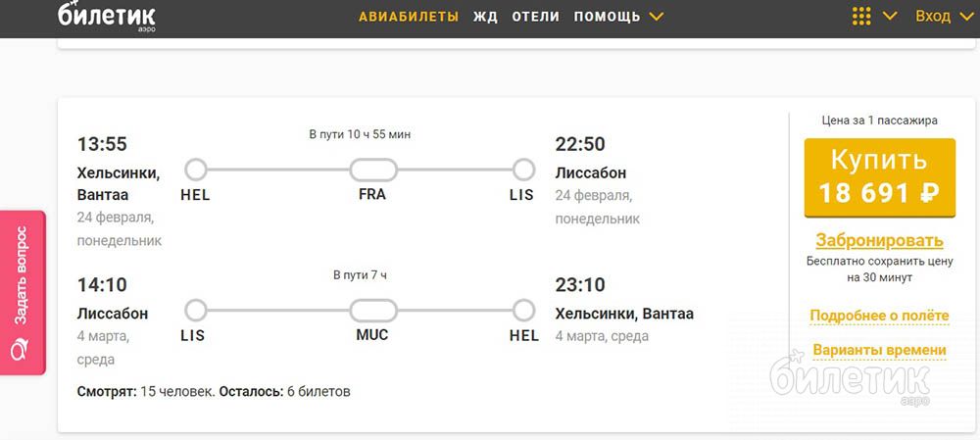Open the yellow apps grid icon

pos(861,17)
